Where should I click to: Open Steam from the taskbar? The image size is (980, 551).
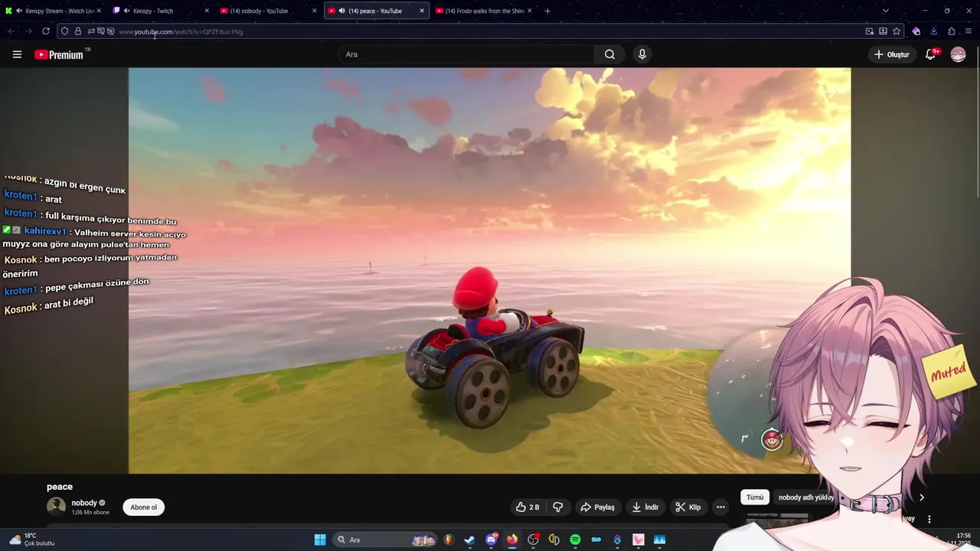point(469,540)
